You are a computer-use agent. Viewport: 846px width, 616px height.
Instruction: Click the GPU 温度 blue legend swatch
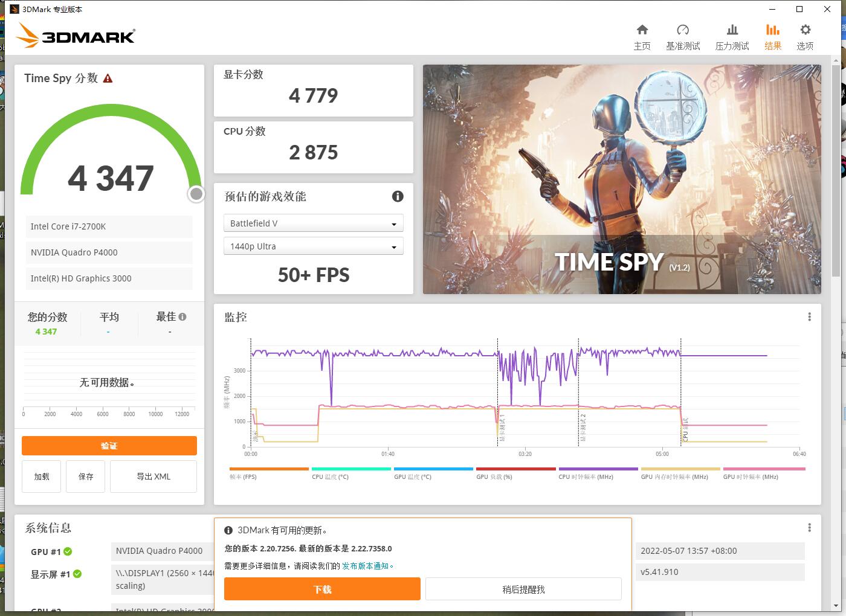[x=433, y=469]
